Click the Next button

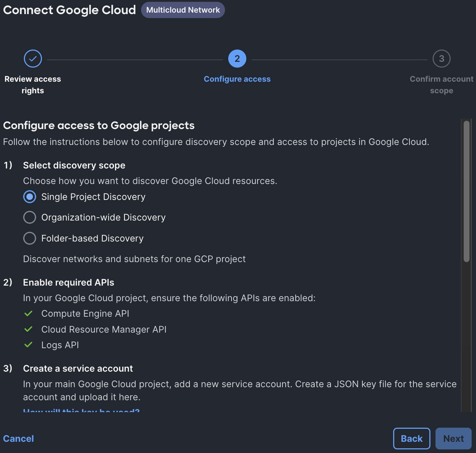(x=454, y=439)
